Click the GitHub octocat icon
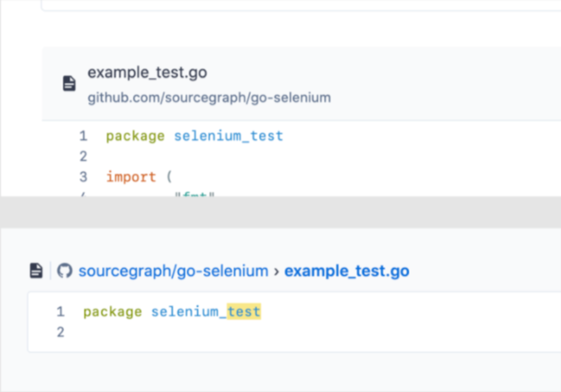This screenshot has height=392, width=561. [64, 271]
